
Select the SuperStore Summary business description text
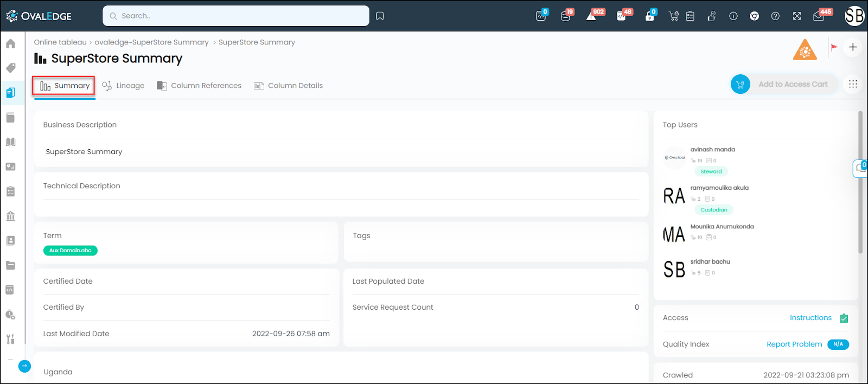(84, 152)
